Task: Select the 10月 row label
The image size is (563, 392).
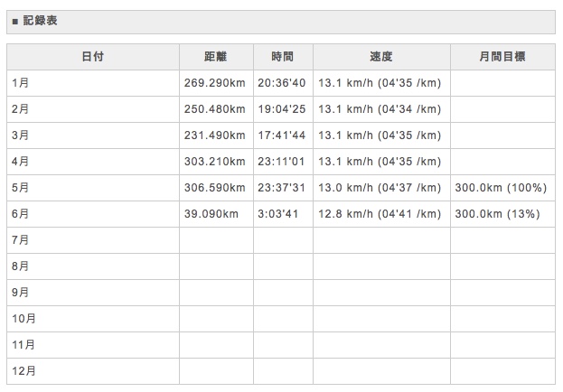Action: click(x=24, y=319)
